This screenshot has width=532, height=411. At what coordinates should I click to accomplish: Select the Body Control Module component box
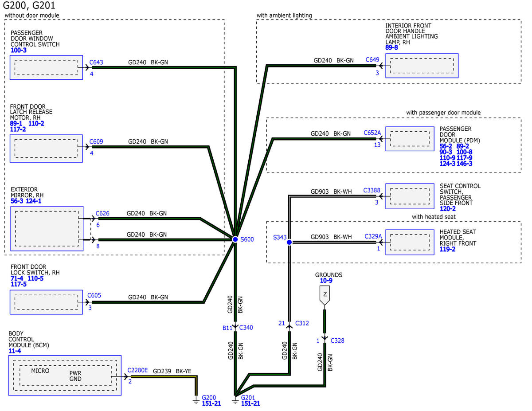[x=65, y=375]
